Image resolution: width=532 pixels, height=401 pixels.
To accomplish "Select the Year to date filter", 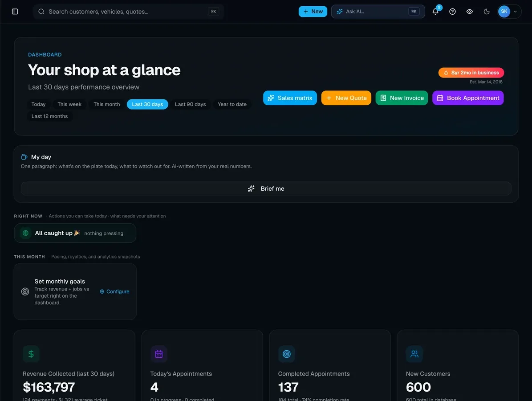I will coord(232,104).
